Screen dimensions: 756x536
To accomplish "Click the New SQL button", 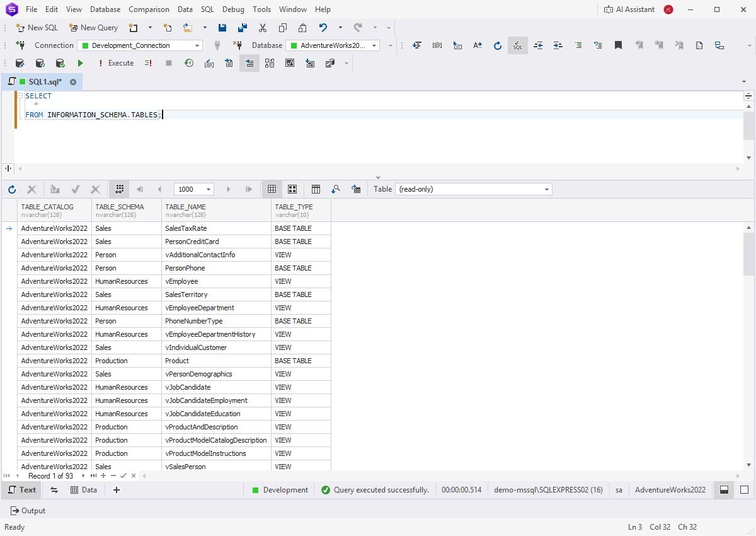I will (37, 28).
